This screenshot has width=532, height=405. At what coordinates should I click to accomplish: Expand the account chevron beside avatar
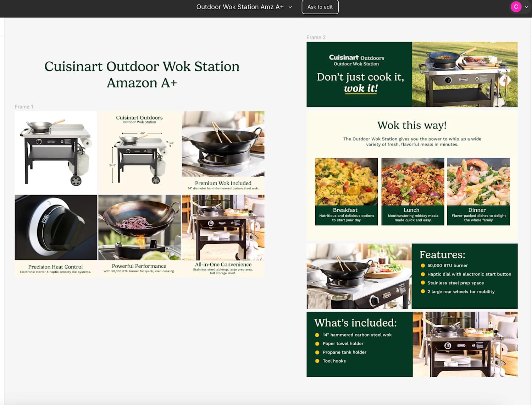(x=527, y=7)
